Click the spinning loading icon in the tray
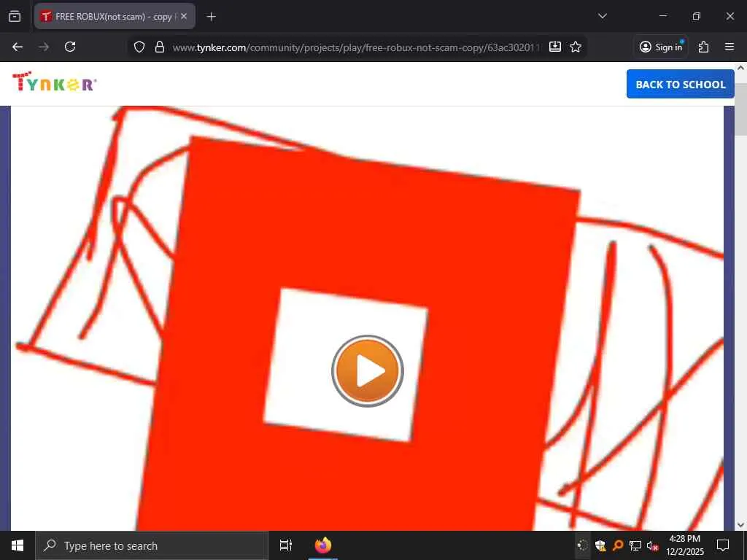The height and width of the screenshot is (560, 747). click(583, 545)
